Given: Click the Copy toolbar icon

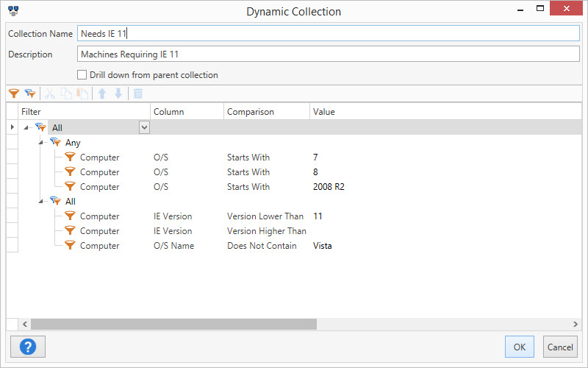Looking at the screenshot, I should point(66,93).
